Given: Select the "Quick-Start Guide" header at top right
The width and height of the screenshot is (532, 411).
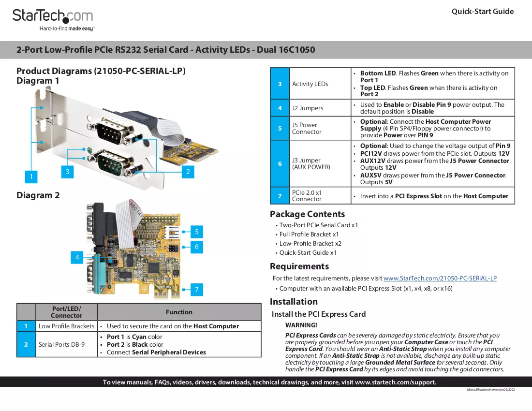Looking at the screenshot, I should (483, 12).
